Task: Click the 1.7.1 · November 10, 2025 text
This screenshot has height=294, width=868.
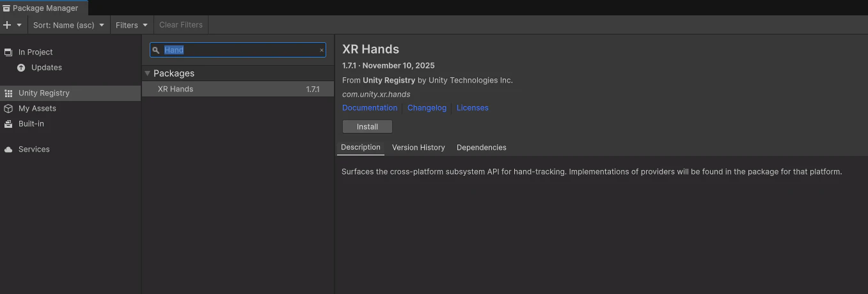Action: tap(388, 66)
